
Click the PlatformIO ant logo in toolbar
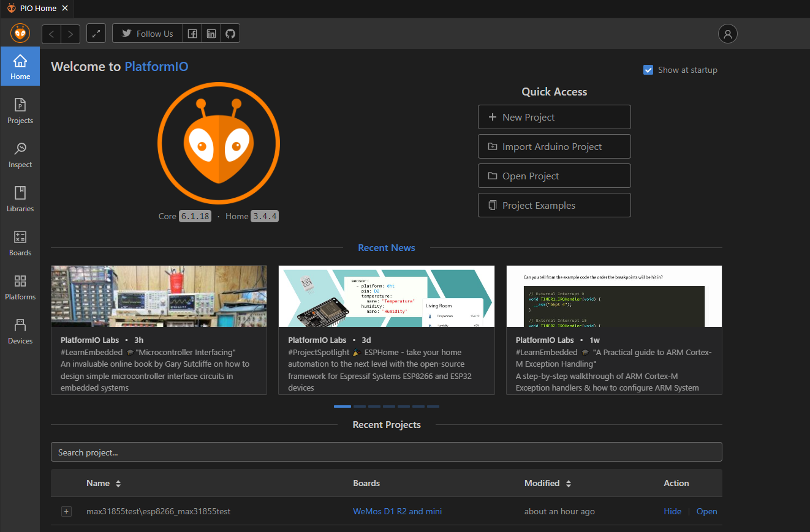[20, 34]
